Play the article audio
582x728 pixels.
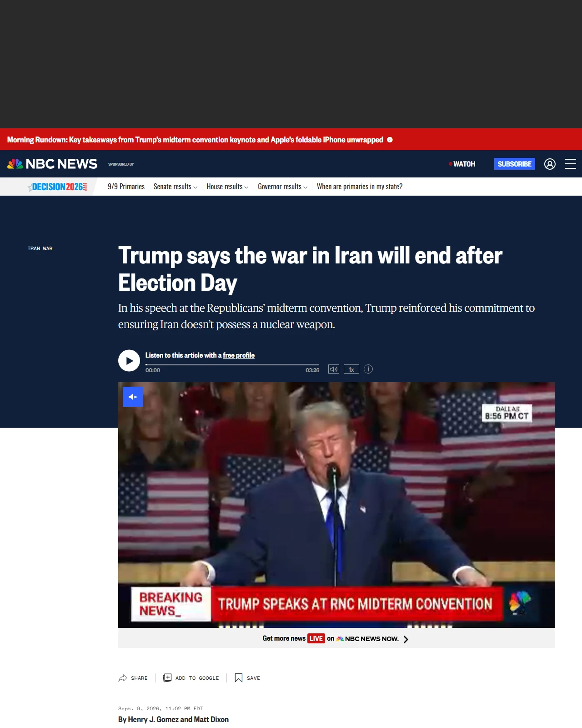129,360
